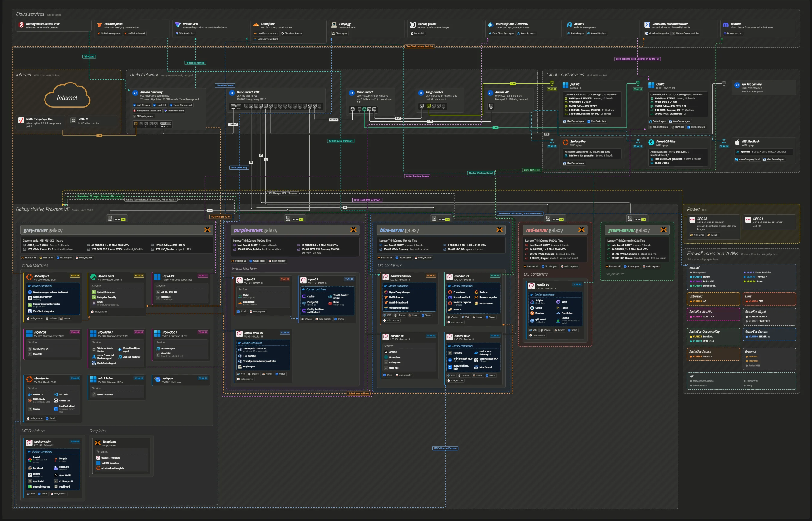Viewport: 812px width, 521px height.
Task: Click the GitHub, ghcr.io octocat icon
Action: tap(412, 25)
